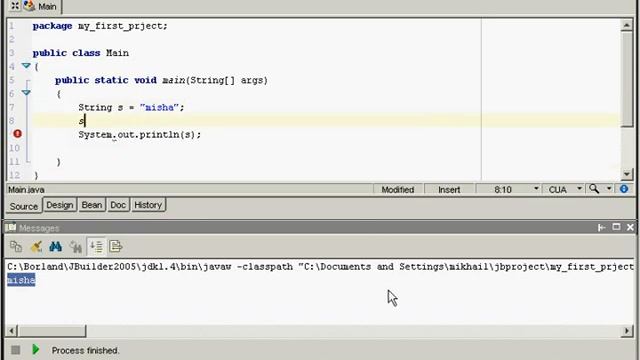The height and width of the screenshot is (360, 640).
Task: Click the word wrap page icon in Messages
Action: pyautogui.click(x=116, y=247)
